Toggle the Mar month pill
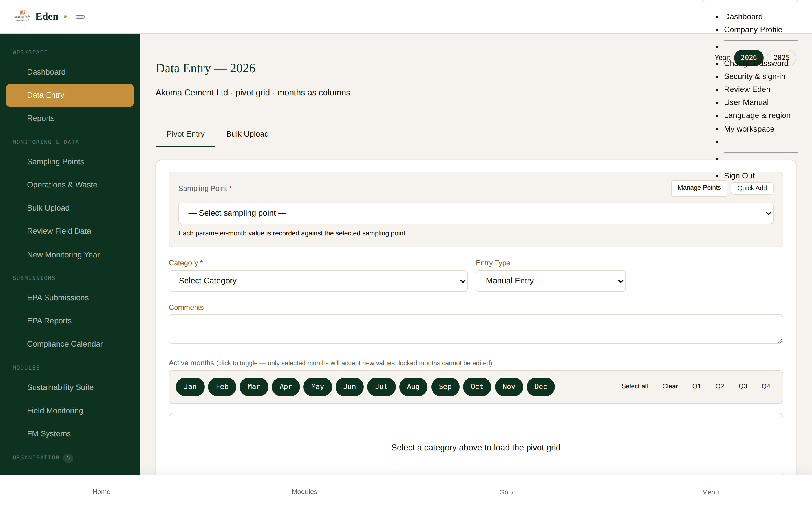This screenshot has width=812, height=508. (x=254, y=387)
